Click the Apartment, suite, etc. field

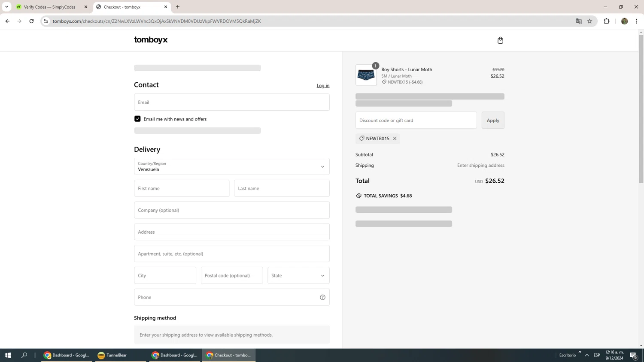pyautogui.click(x=232, y=253)
